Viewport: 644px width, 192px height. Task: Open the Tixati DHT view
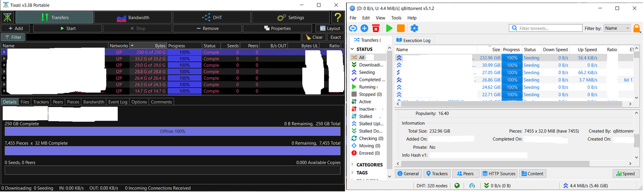(211, 17)
